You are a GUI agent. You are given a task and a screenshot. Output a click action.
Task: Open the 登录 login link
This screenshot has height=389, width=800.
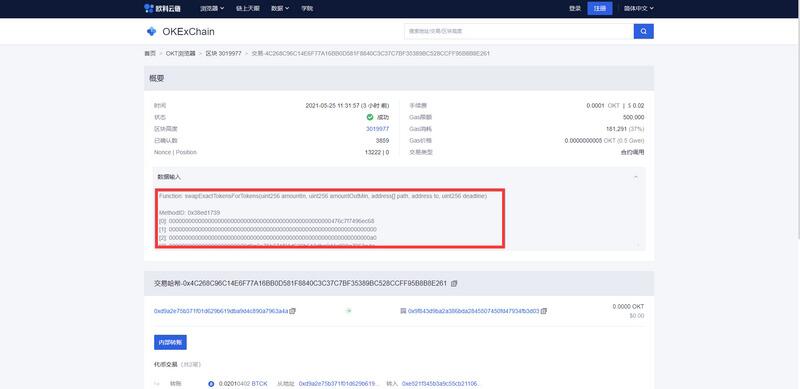coord(575,8)
